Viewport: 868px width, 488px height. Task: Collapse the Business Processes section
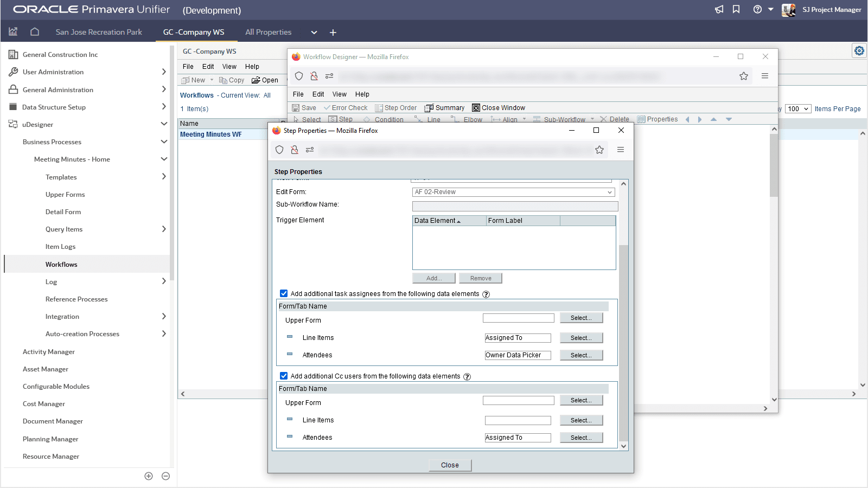(163, 142)
